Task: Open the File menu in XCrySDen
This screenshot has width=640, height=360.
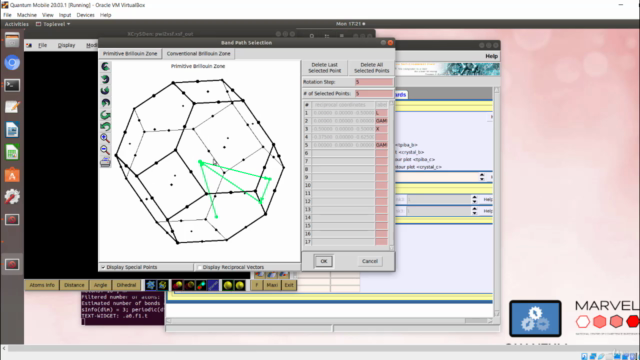Action: pyautogui.click(x=42, y=45)
